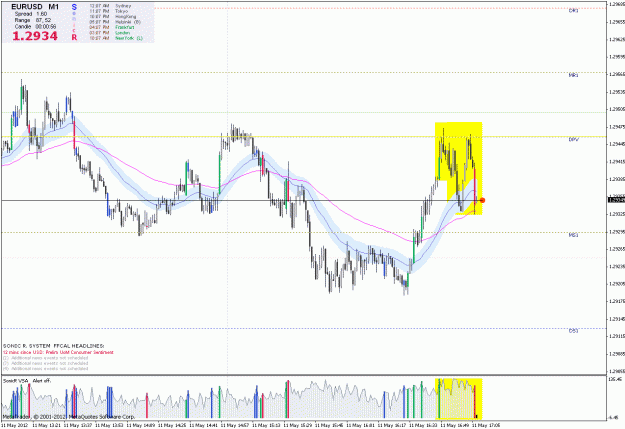
Task: Click the Candle countdown timer
Action: tap(35, 27)
